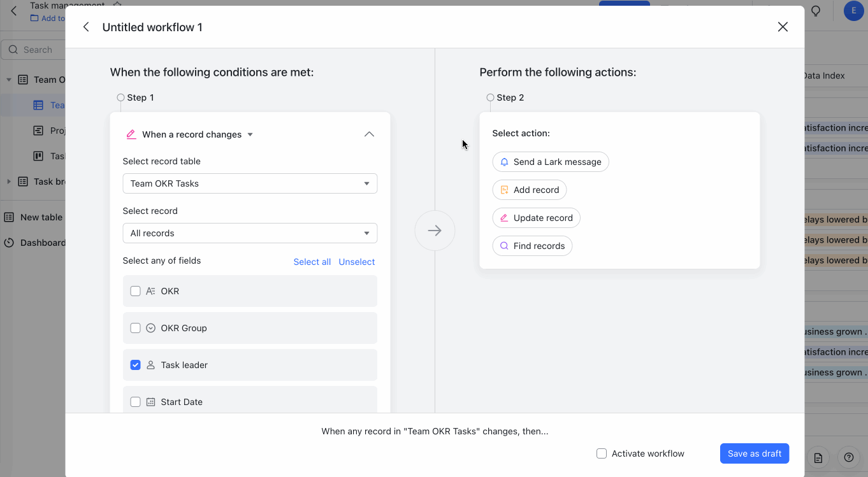Image resolution: width=868 pixels, height=477 pixels.
Task: Enable the Activate workflow checkbox
Action: [x=602, y=453]
